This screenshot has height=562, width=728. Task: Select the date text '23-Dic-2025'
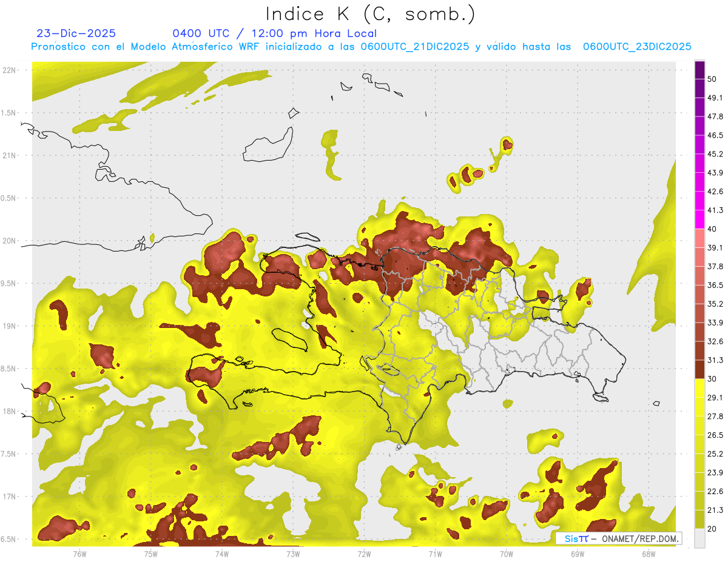pos(76,33)
